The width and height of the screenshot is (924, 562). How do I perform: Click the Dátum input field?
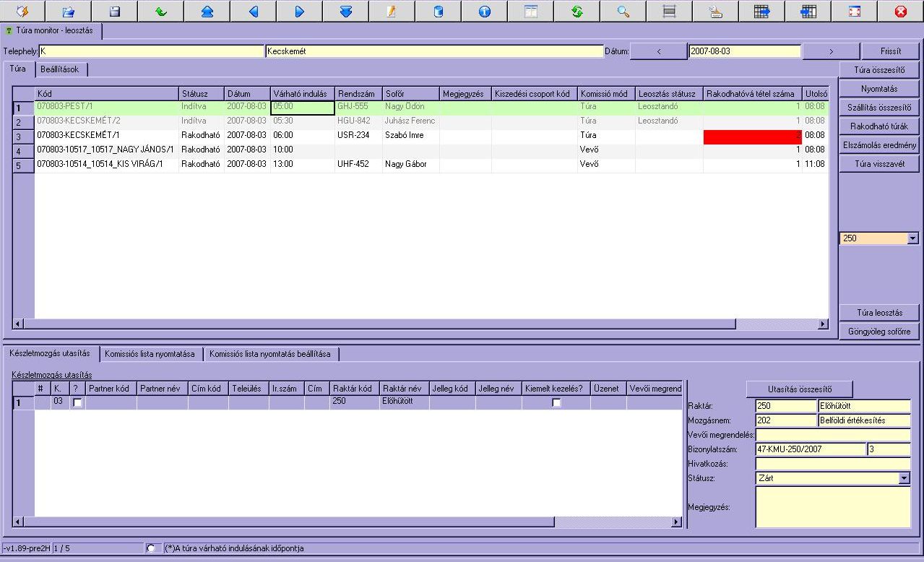pos(744,51)
